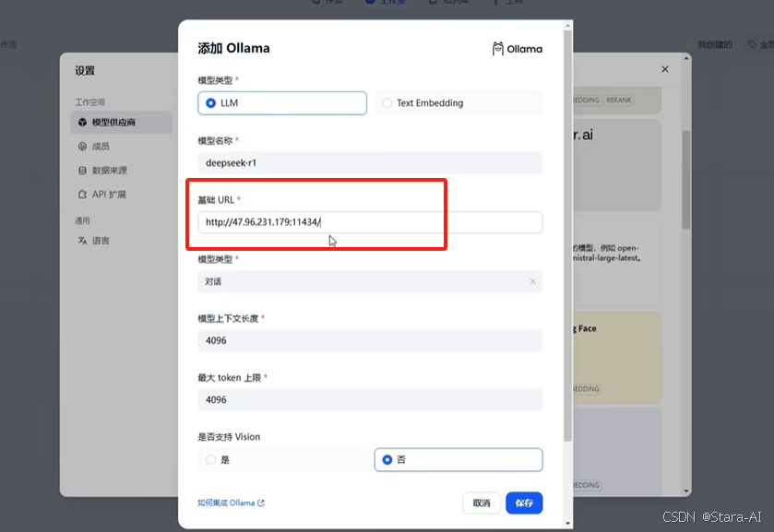Click the tag icon in background toolbar
Screen dimensions: 774x532
pos(752,44)
